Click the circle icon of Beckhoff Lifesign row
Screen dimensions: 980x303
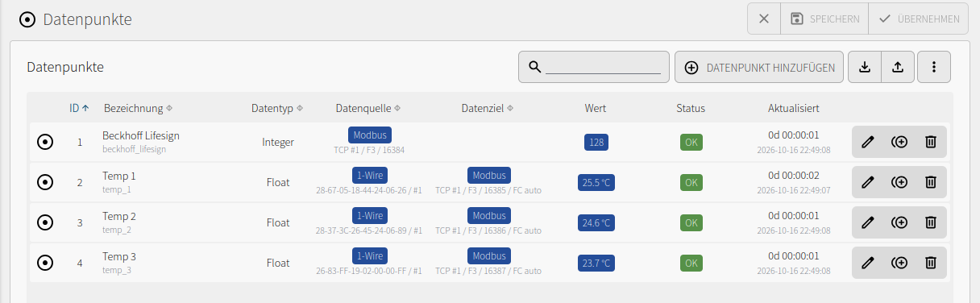tap(45, 142)
